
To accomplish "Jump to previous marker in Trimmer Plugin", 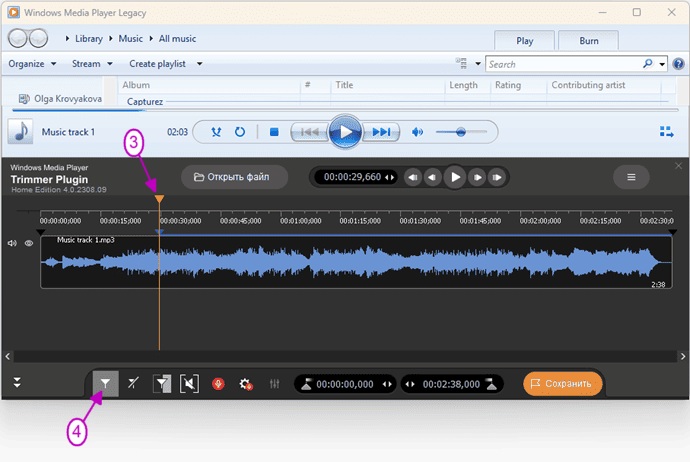I will click(x=413, y=177).
